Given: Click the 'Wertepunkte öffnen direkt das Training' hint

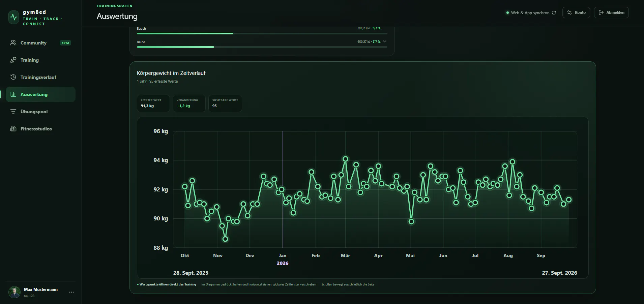Looking at the screenshot, I should coord(167,284).
